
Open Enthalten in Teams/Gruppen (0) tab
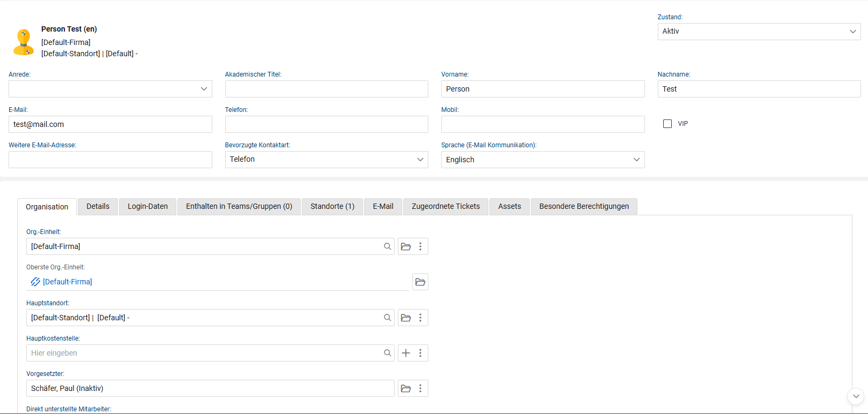coord(239,206)
